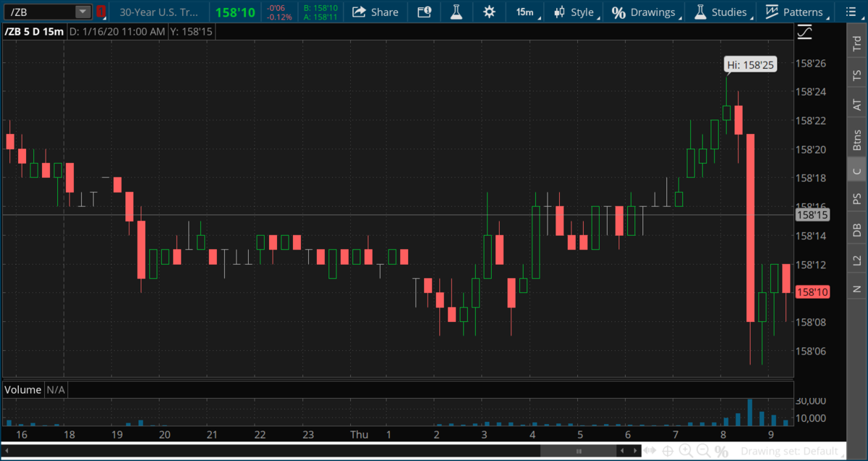Click the Volume study label
868x461 pixels.
(22, 389)
